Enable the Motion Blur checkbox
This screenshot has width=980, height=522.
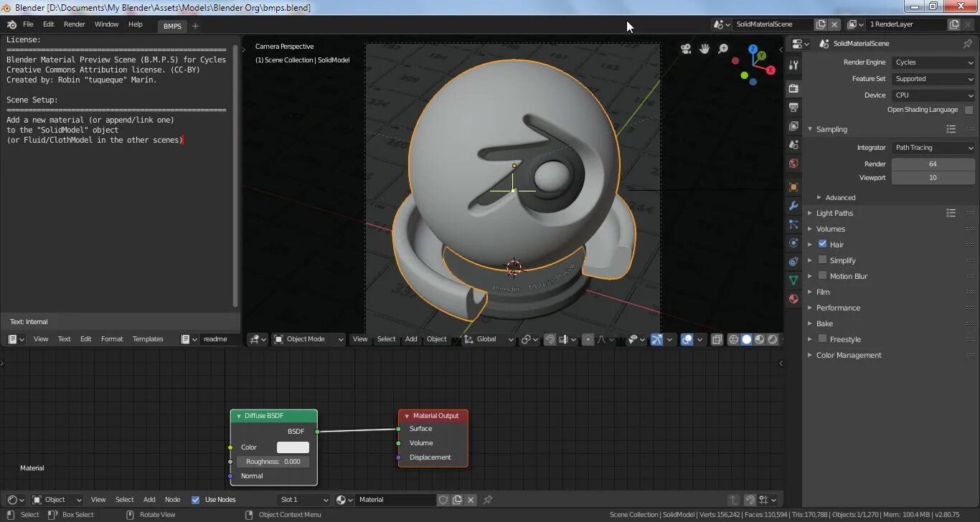pos(822,275)
